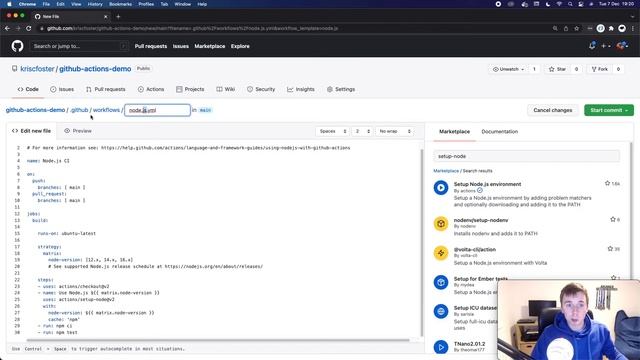The height and width of the screenshot is (360, 640).
Task: Click the repository book icon
Action: (15, 69)
